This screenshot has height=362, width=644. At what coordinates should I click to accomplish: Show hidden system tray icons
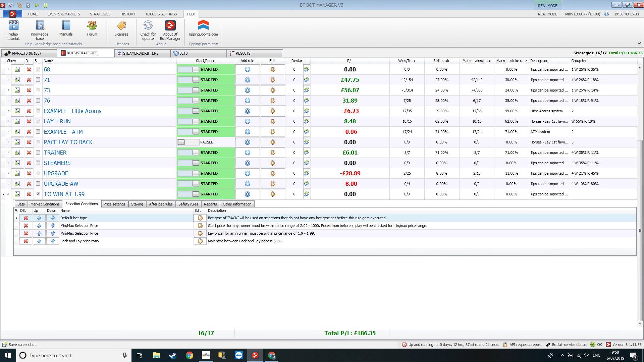(x=562, y=355)
